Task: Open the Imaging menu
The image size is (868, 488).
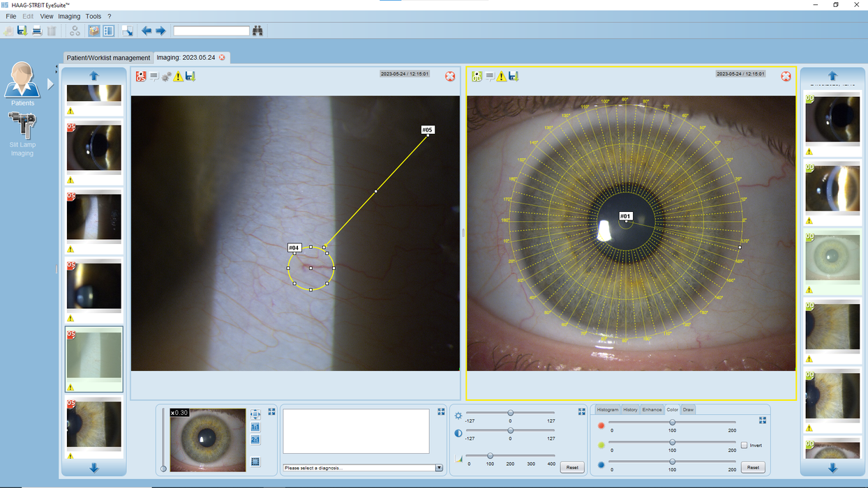Action: (69, 16)
